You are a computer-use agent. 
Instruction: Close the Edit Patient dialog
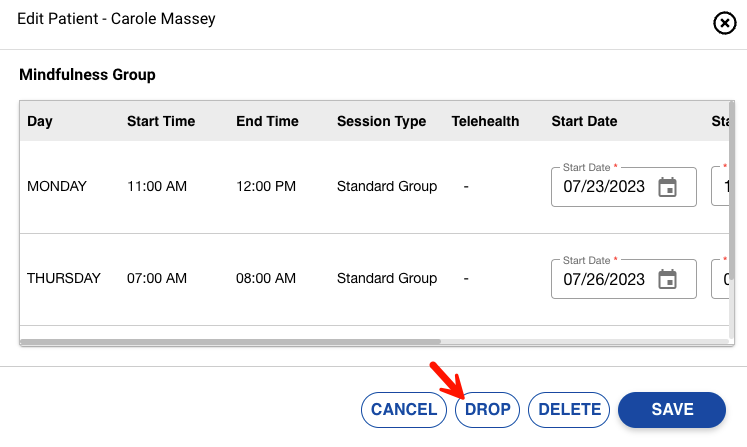point(725,24)
